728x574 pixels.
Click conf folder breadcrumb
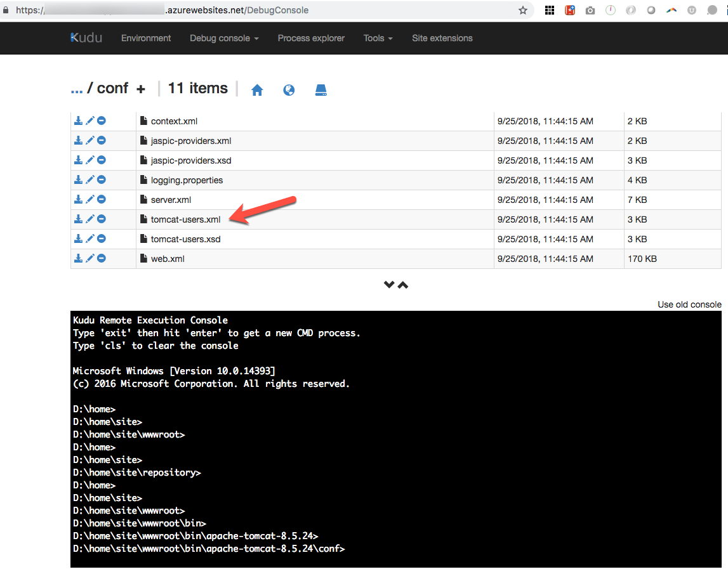click(112, 88)
